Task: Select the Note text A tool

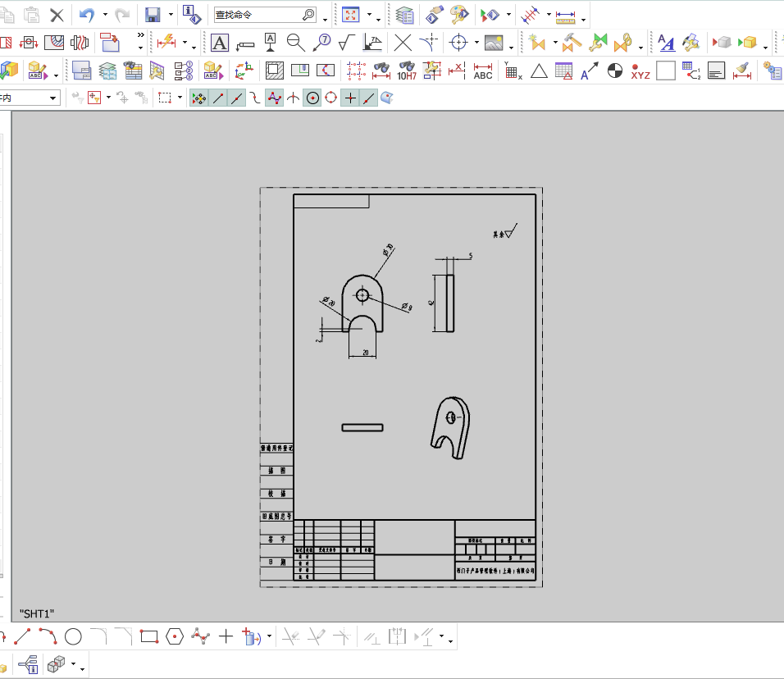Action: tap(220, 43)
